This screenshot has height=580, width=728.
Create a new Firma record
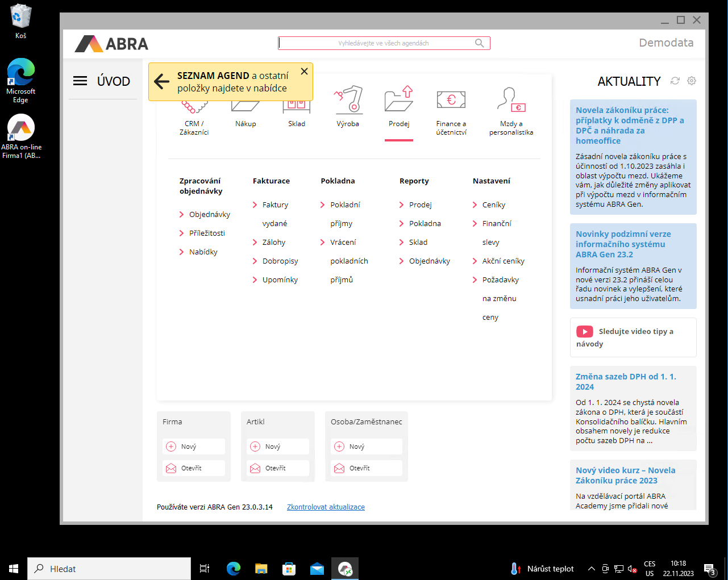tap(193, 446)
